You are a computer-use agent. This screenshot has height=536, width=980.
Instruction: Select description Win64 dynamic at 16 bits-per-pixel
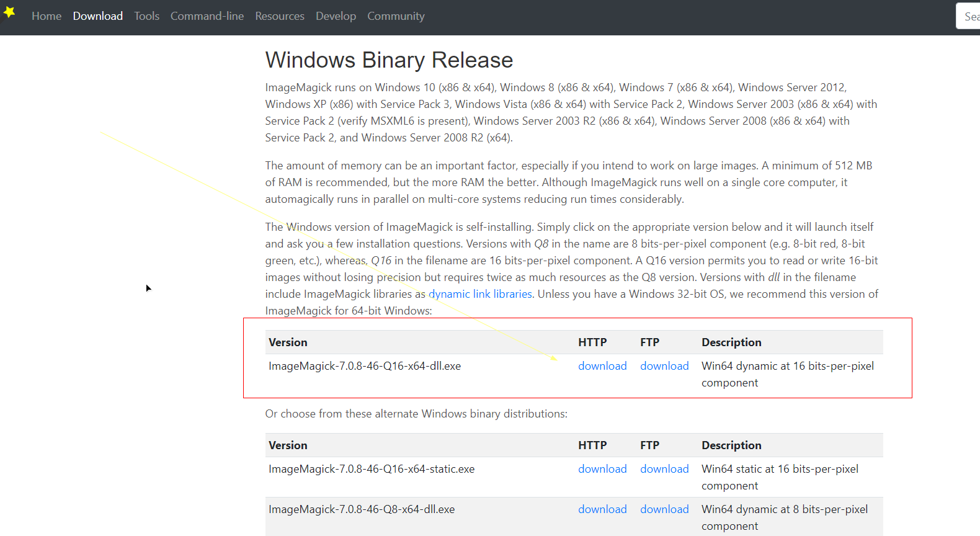click(x=788, y=374)
